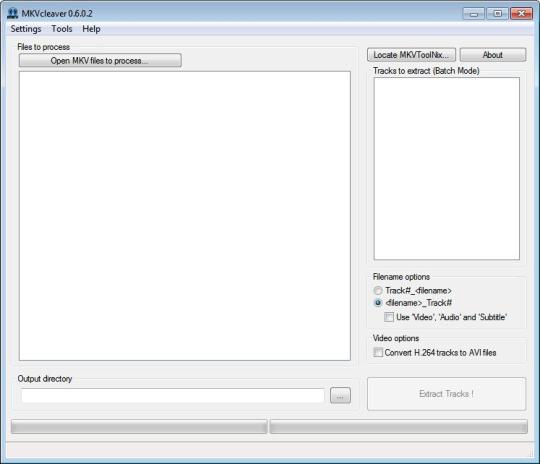
Task: Open the Tools menu
Action: (62, 29)
